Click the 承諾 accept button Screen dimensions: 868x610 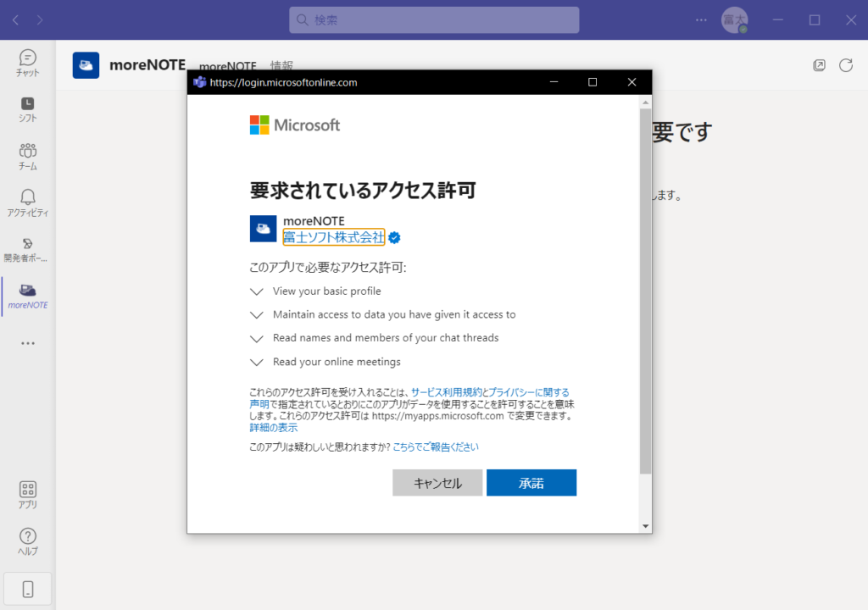point(531,483)
